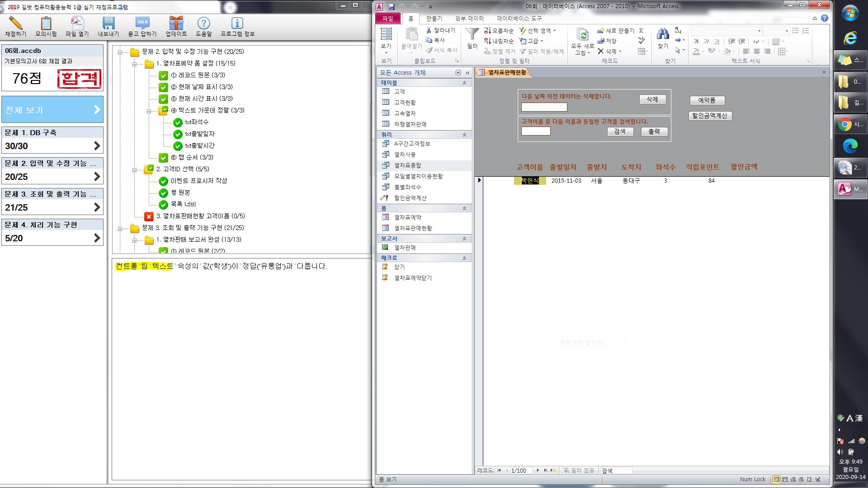Click 모두 새로 고침 refresh icon
The image size is (868, 488).
click(x=582, y=35)
